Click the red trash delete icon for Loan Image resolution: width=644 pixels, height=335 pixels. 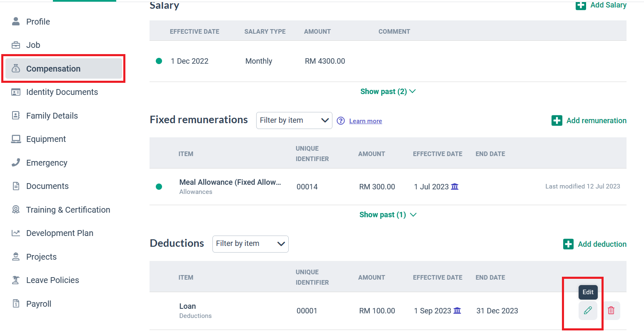tap(611, 310)
